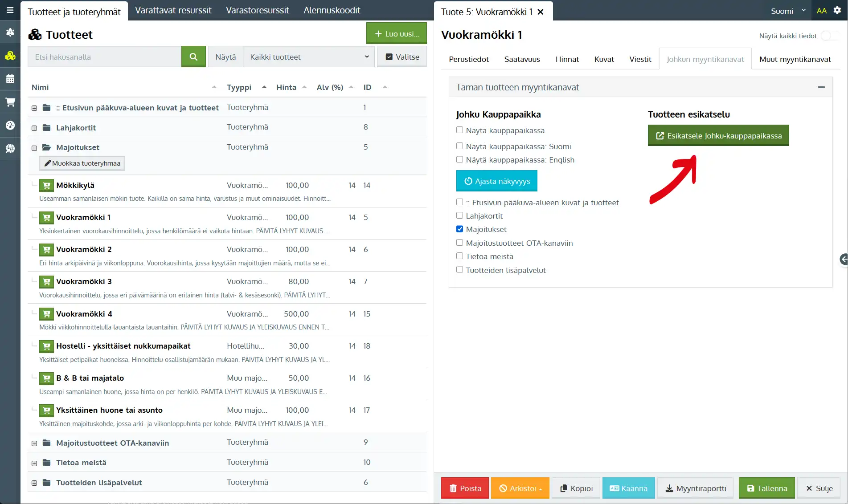Click 'Esikatsele Johku-kauppapaikassa' button
The image size is (848, 504).
point(718,136)
